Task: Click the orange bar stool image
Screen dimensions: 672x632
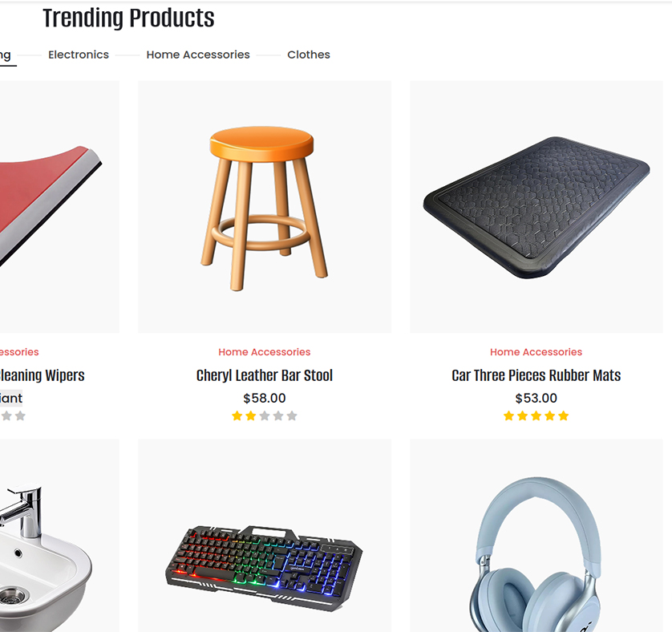Action: pyautogui.click(x=265, y=207)
